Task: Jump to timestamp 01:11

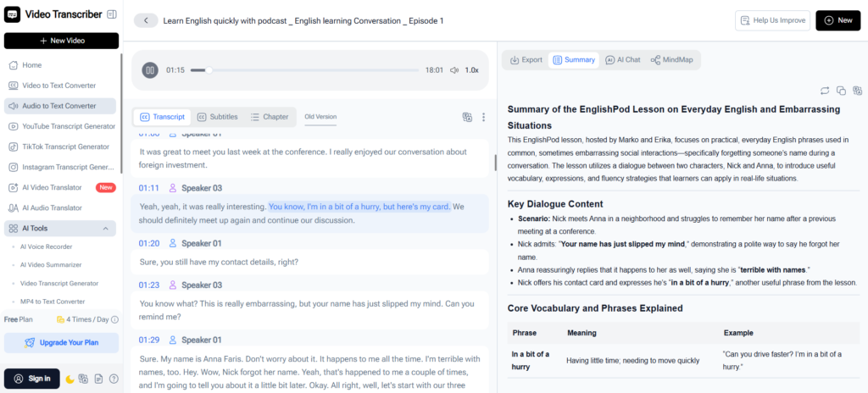Action: pos(149,188)
